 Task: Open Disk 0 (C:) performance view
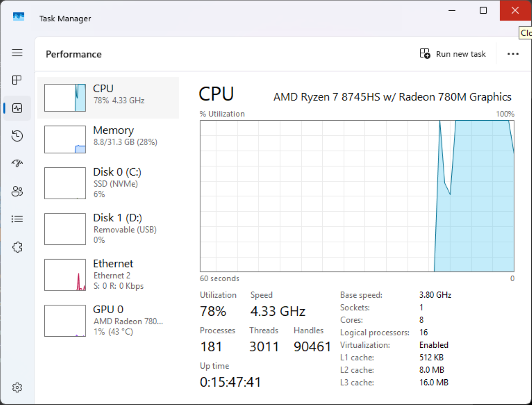(x=108, y=183)
